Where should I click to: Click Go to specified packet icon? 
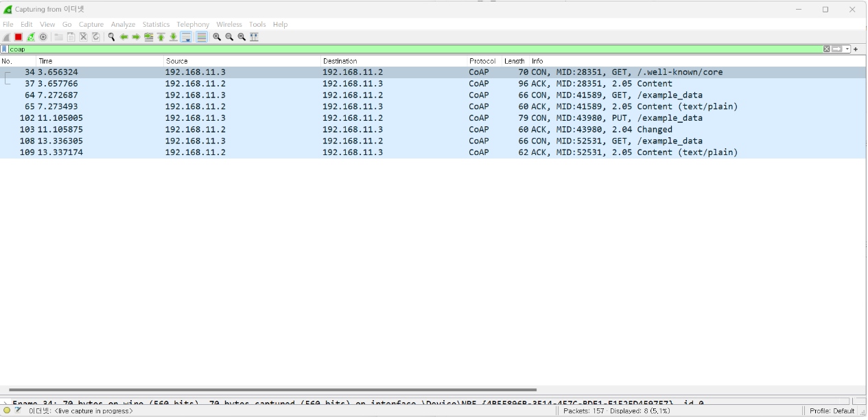click(x=148, y=37)
